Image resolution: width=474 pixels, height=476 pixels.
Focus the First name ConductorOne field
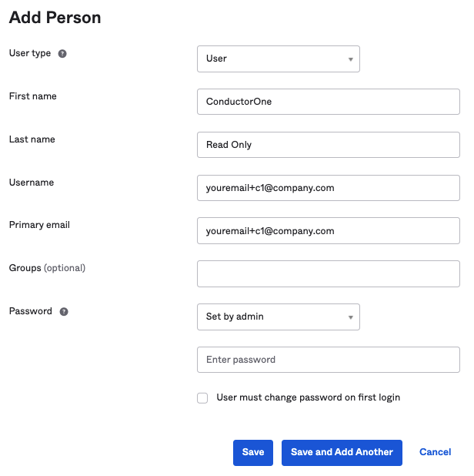pos(329,102)
